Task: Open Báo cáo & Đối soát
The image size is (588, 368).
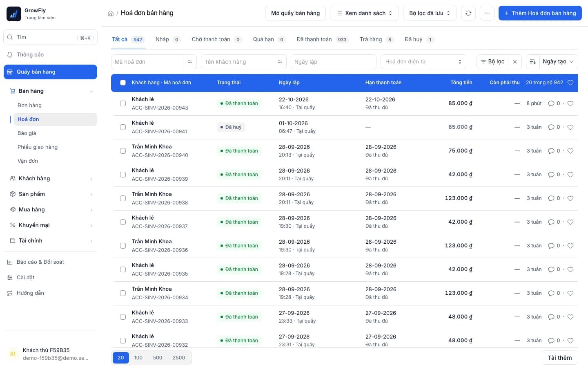Action: [50, 262]
